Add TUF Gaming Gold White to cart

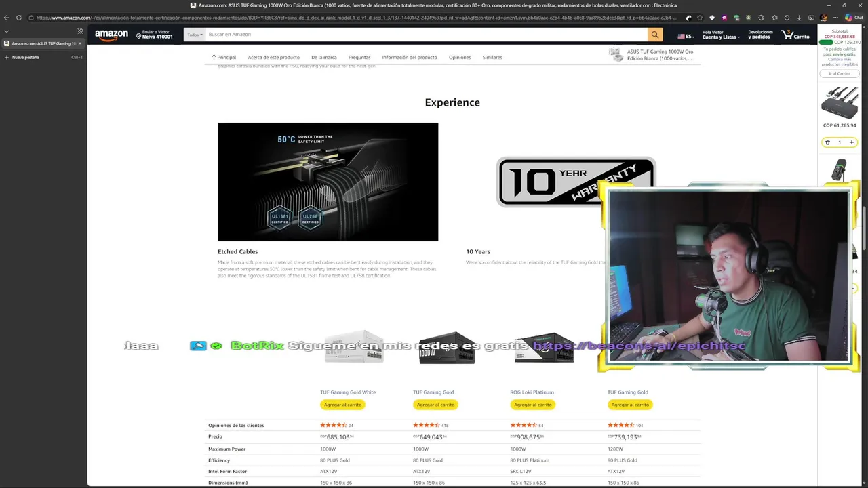[342, 405]
